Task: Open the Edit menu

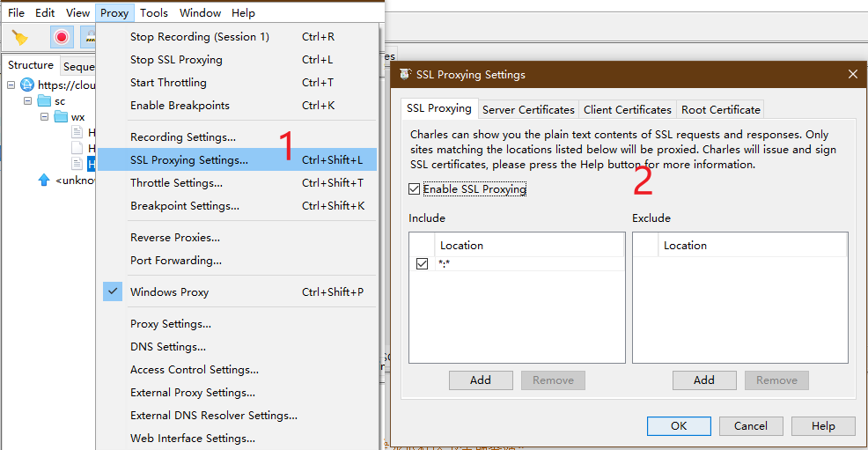Action: tap(45, 12)
